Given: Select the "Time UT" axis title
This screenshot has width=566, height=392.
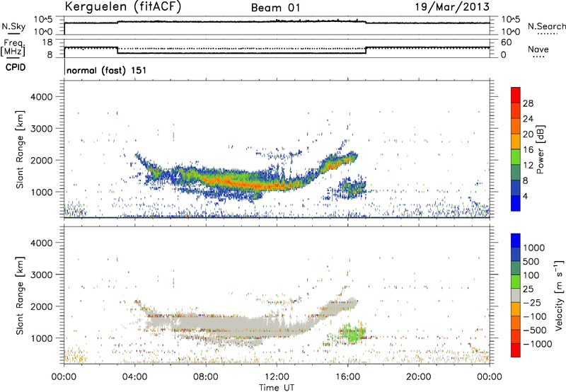Looking at the screenshot, I should 277,388.
